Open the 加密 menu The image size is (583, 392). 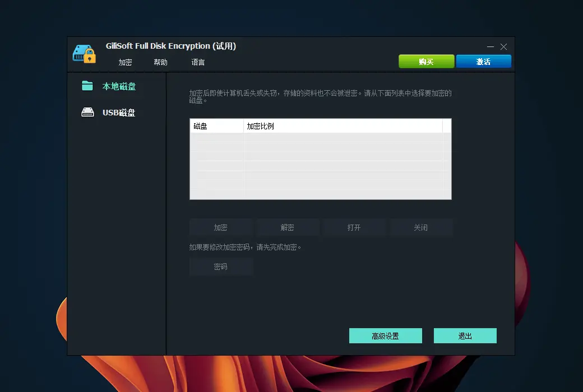point(126,62)
